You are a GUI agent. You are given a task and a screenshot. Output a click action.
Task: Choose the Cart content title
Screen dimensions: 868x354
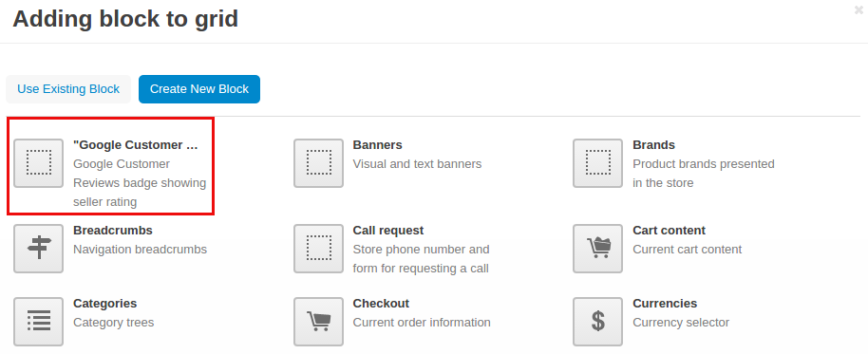(670, 230)
